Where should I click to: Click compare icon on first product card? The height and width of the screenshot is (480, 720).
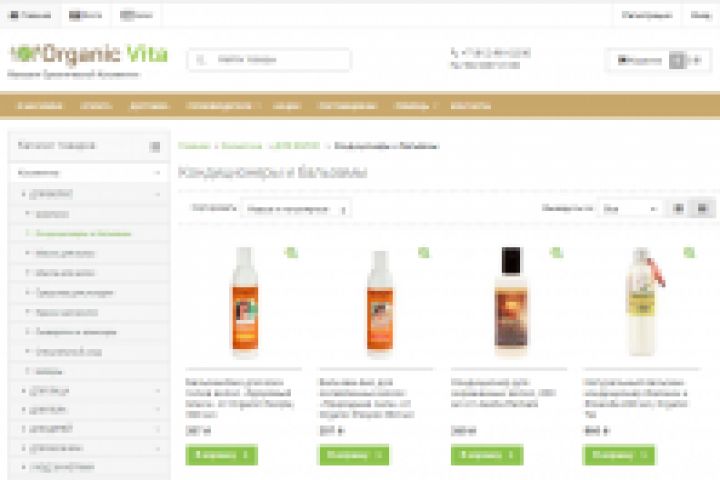click(291, 252)
